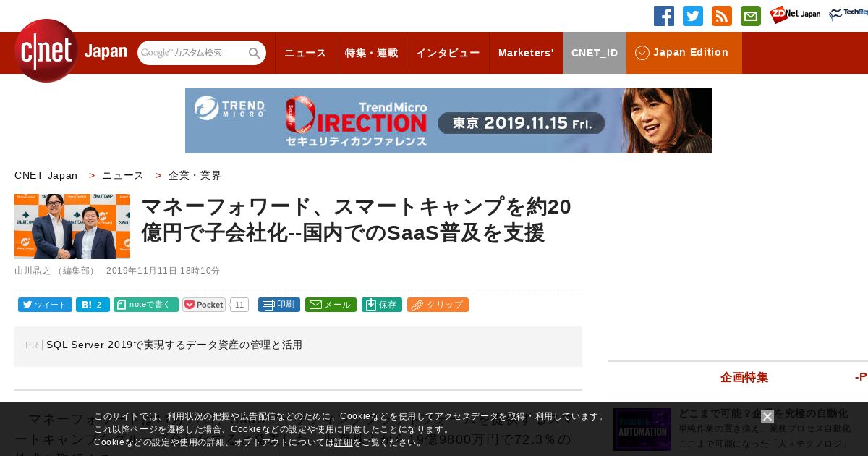Go to ニュース breadcrumb link
This screenshot has width=868, height=456.
coord(123,176)
